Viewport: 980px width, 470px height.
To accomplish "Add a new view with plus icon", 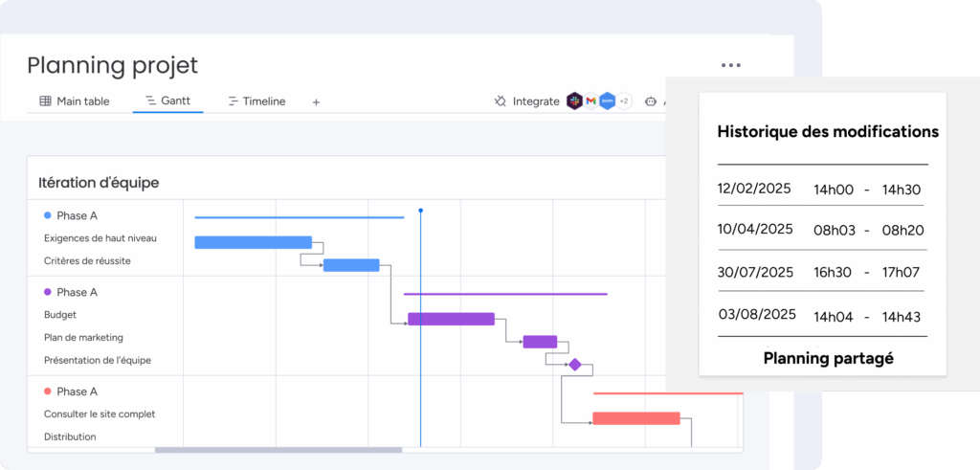I will [316, 101].
